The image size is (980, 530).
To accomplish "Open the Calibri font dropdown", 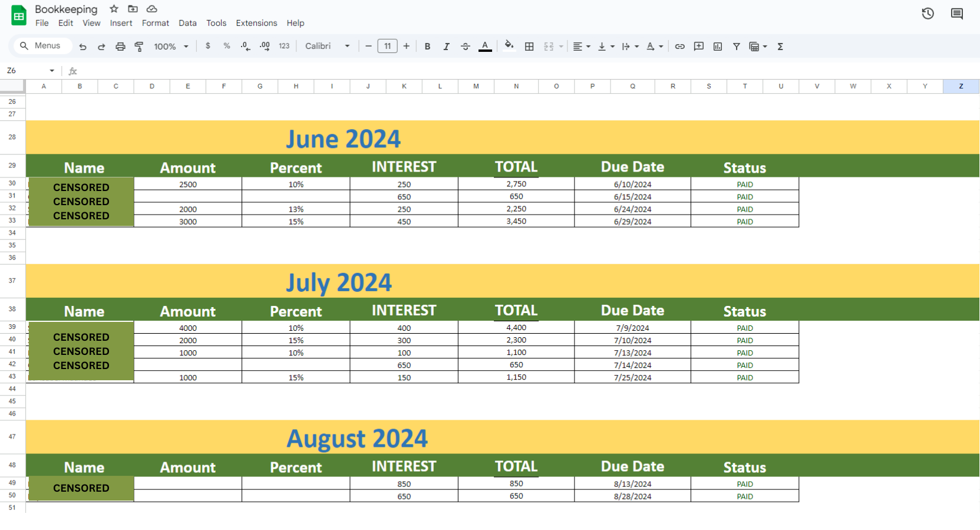I will pos(328,46).
